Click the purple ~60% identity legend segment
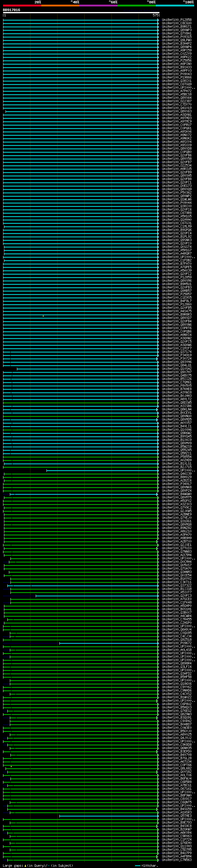This screenshot has height=868, width=197. click(x=99, y=6)
